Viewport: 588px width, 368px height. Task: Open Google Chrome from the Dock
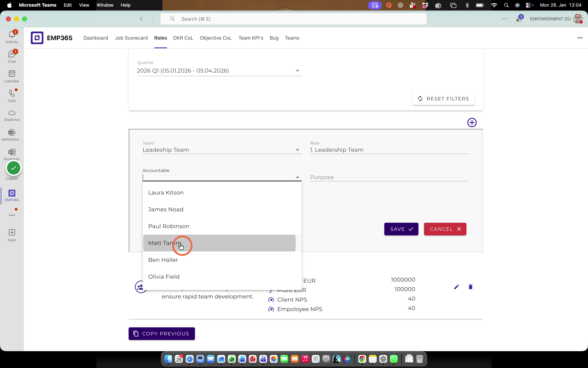[362, 359]
